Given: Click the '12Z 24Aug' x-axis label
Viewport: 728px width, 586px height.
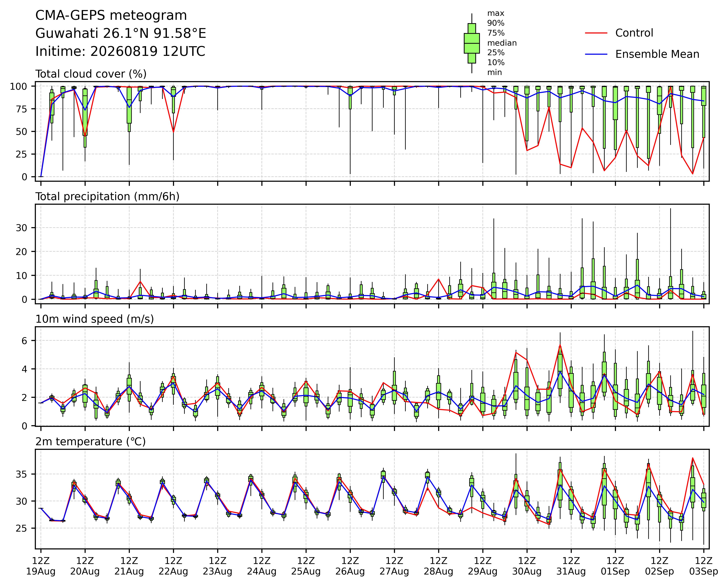Looking at the screenshot, I should (262, 566).
